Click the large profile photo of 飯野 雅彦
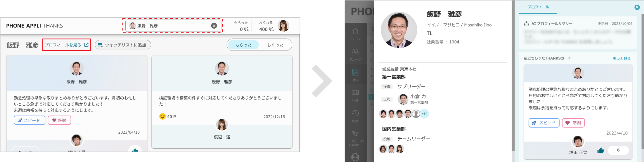 pyautogui.click(x=399, y=30)
